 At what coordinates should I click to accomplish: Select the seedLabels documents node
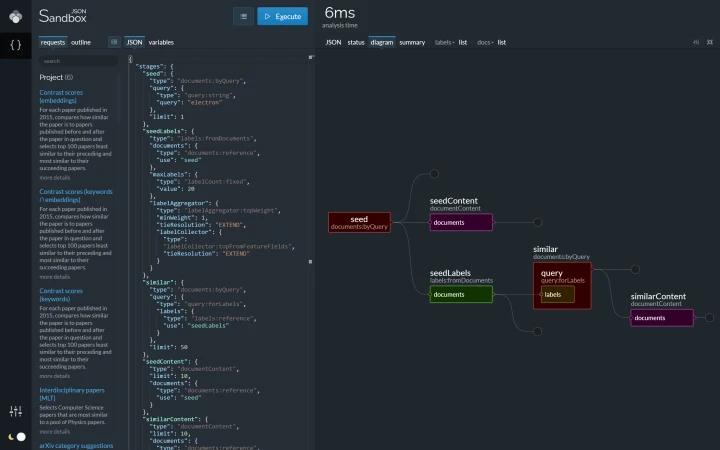tap(461, 294)
